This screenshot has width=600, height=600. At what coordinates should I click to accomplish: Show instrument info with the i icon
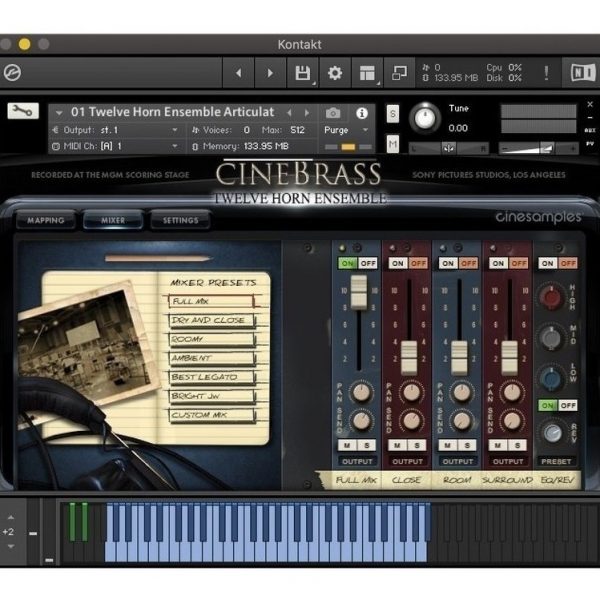[x=362, y=113]
